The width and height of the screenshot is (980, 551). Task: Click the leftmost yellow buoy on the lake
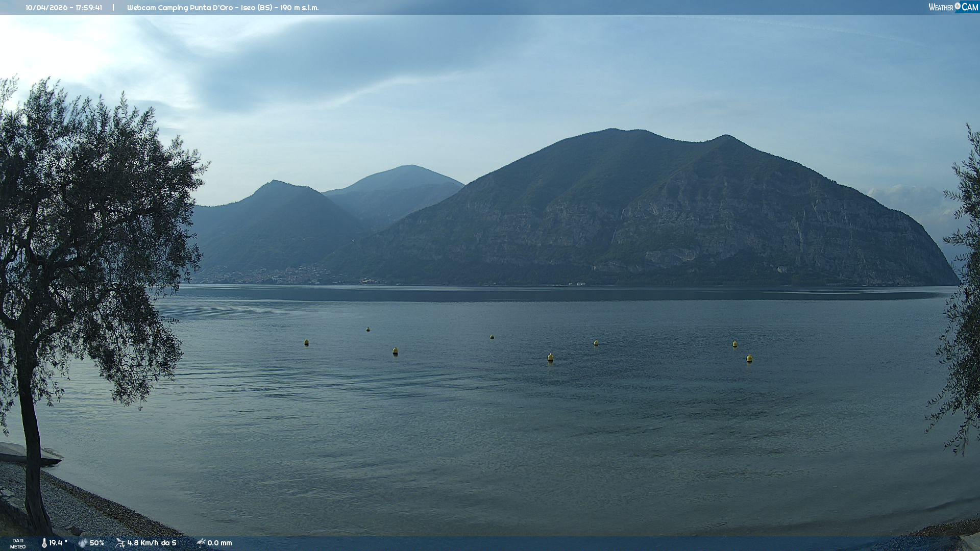point(306,342)
